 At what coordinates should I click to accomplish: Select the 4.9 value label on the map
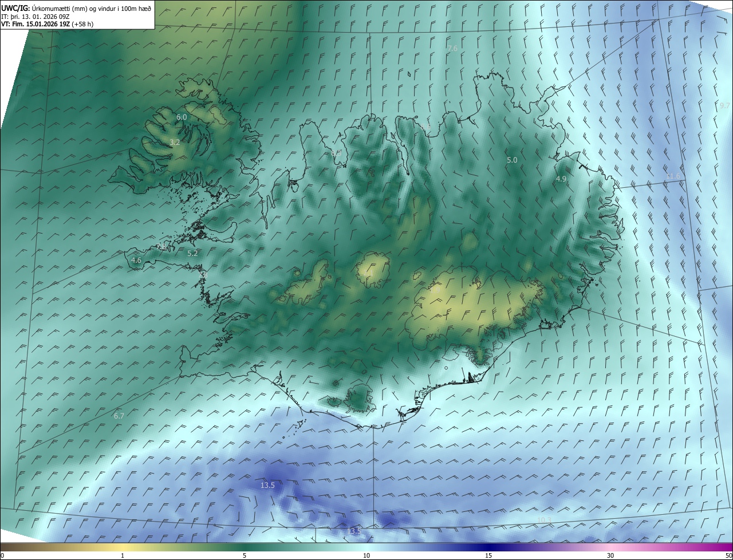point(561,179)
